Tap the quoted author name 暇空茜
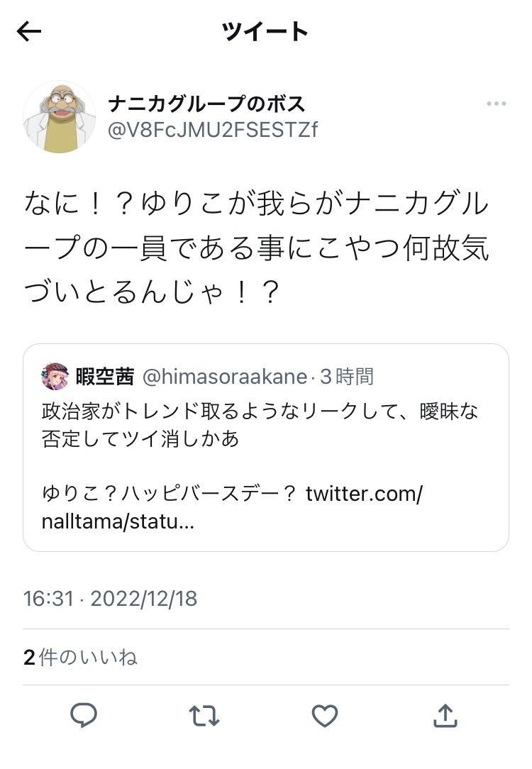This screenshot has width=532, height=769. click(105, 377)
